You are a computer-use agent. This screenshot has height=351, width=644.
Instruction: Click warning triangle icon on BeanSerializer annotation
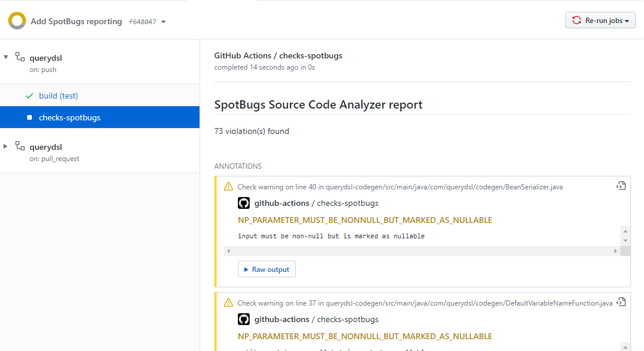coord(228,186)
